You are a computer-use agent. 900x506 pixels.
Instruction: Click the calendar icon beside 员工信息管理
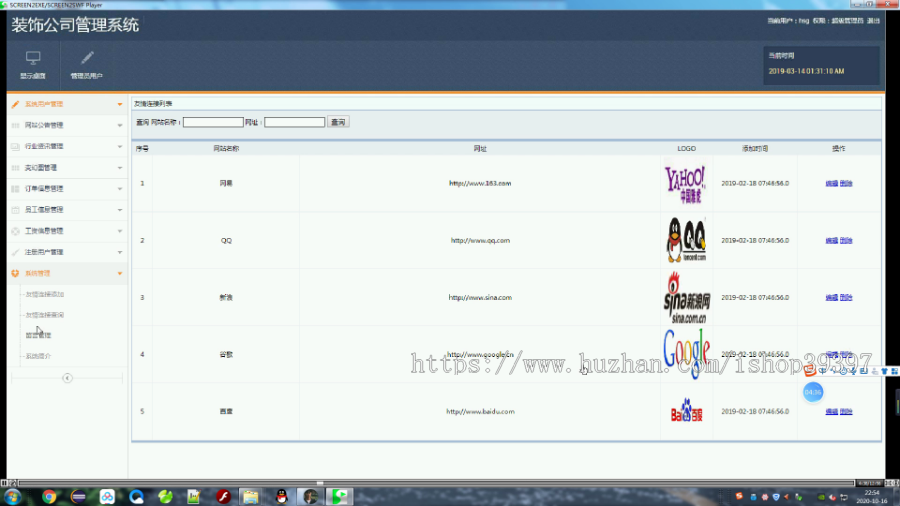[15, 210]
